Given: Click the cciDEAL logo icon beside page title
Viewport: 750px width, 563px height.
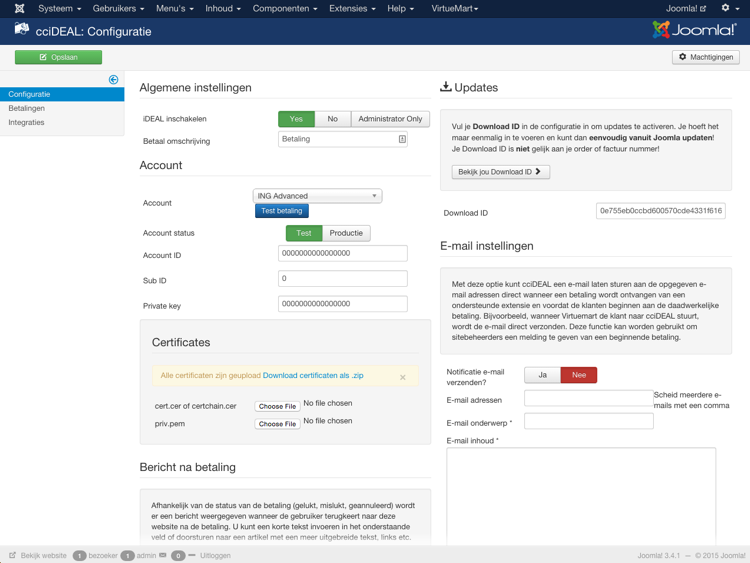Looking at the screenshot, I should coord(21,31).
